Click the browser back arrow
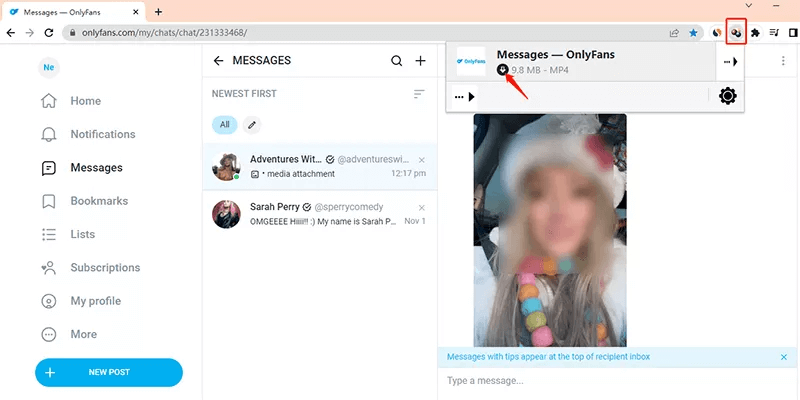 point(11,33)
